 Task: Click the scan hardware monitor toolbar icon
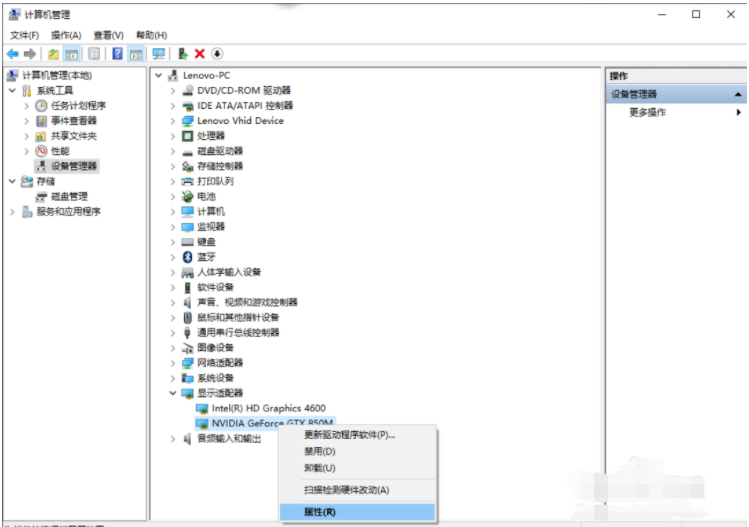(158, 53)
